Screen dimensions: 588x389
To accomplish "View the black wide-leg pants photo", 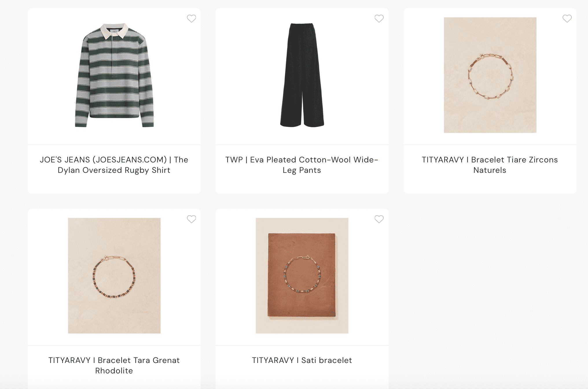I will [x=302, y=75].
